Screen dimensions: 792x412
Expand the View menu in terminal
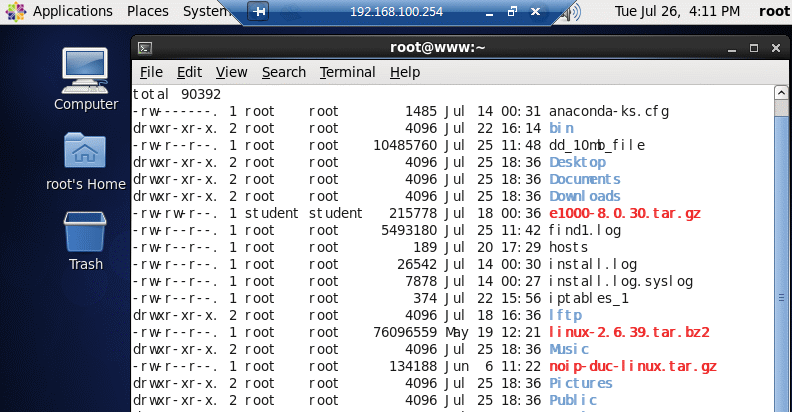point(231,72)
